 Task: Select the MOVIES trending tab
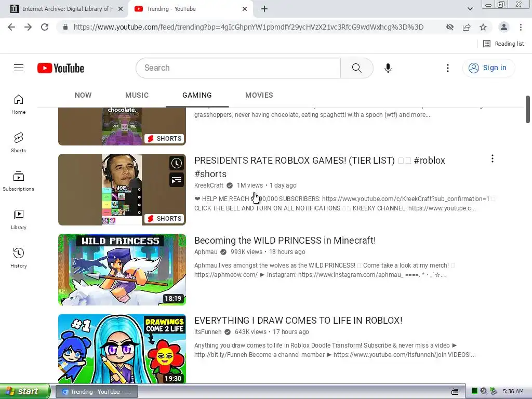pos(259,96)
